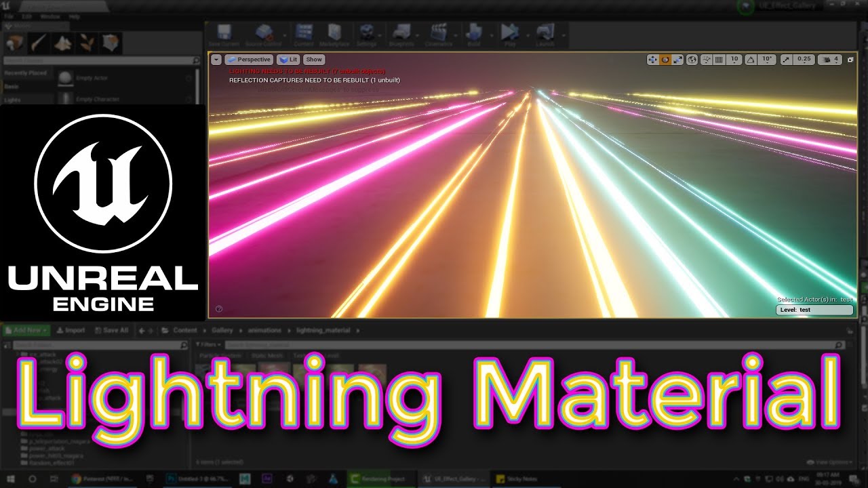
Task: Toggle rotation snapping in viewport
Action: 751,60
